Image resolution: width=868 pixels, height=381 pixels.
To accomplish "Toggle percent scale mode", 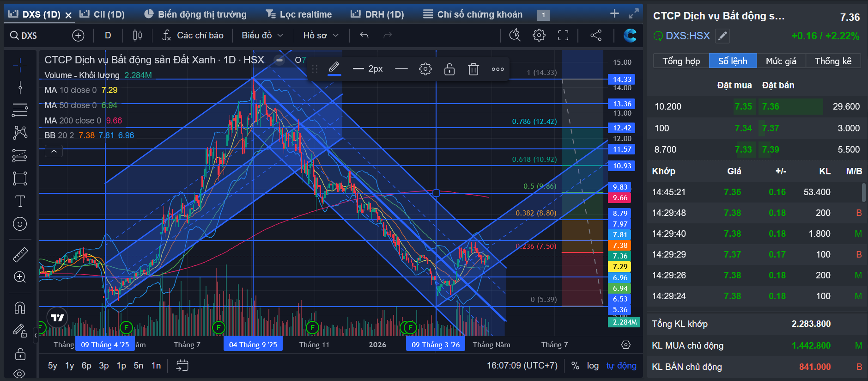I will coord(575,366).
